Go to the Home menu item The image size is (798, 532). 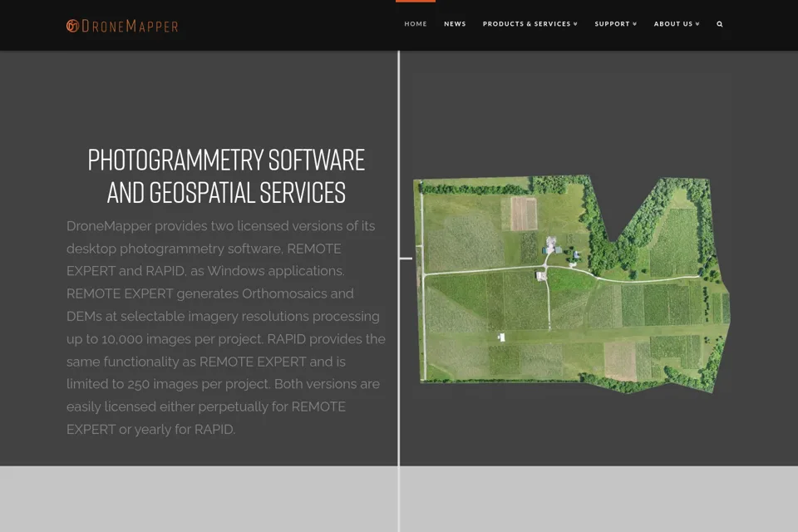[x=416, y=24]
